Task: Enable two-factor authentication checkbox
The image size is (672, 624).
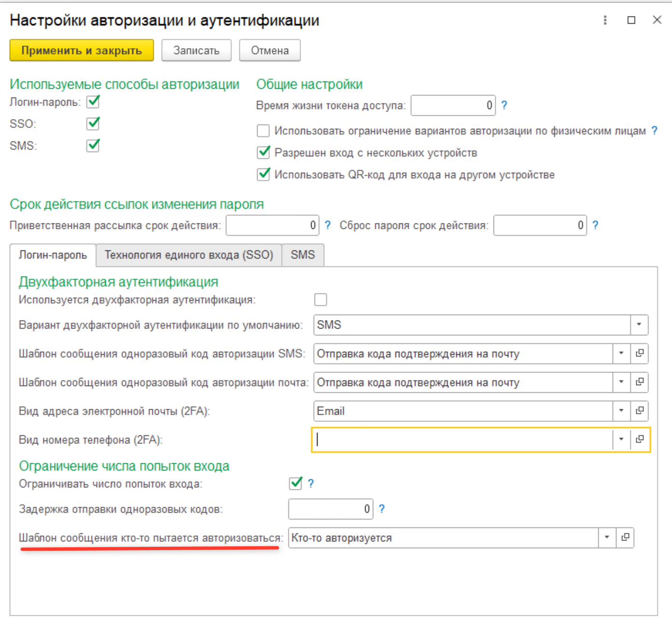Action: pyautogui.click(x=320, y=300)
